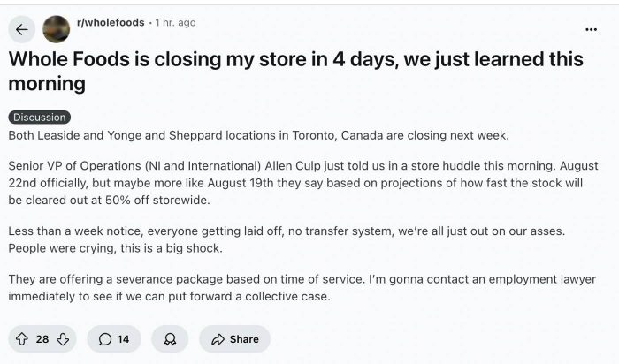This screenshot has width=619, height=364.
Task: Click the name Allen Culp in the text
Action: [x=294, y=165]
